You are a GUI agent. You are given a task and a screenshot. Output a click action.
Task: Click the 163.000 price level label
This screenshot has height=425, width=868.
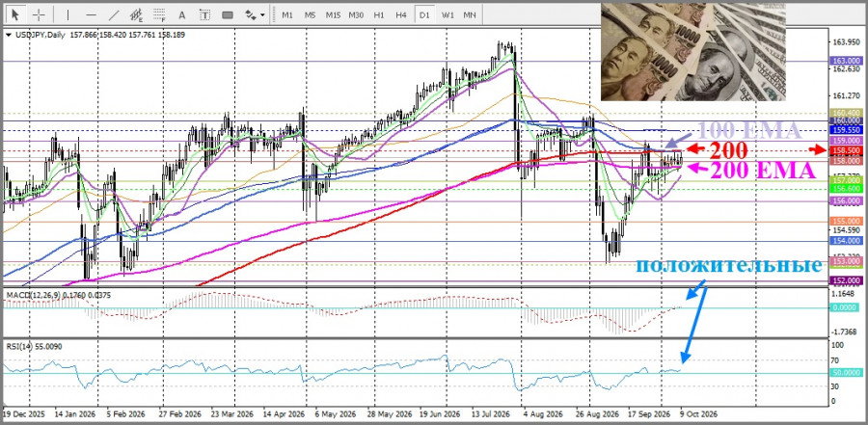(847, 61)
